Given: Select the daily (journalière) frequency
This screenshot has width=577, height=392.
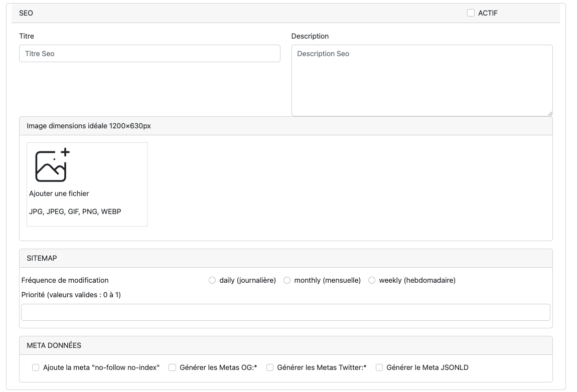Looking at the screenshot, I should (212, 280).
